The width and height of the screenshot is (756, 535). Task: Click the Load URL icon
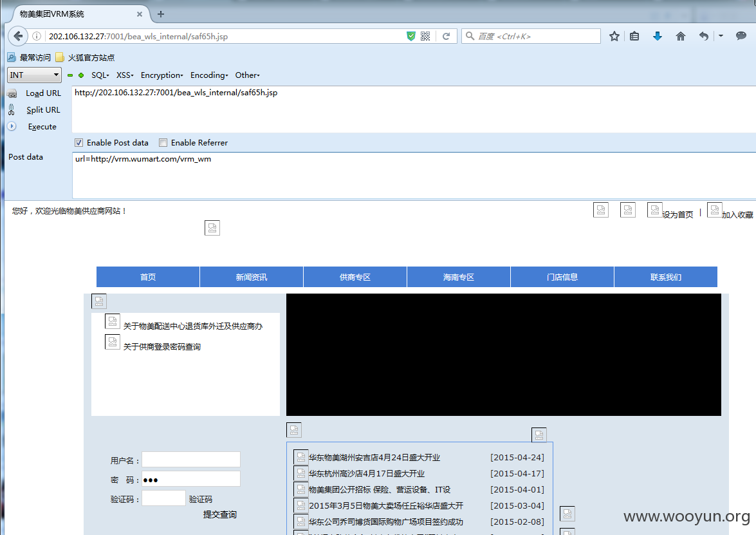(12, 93)
